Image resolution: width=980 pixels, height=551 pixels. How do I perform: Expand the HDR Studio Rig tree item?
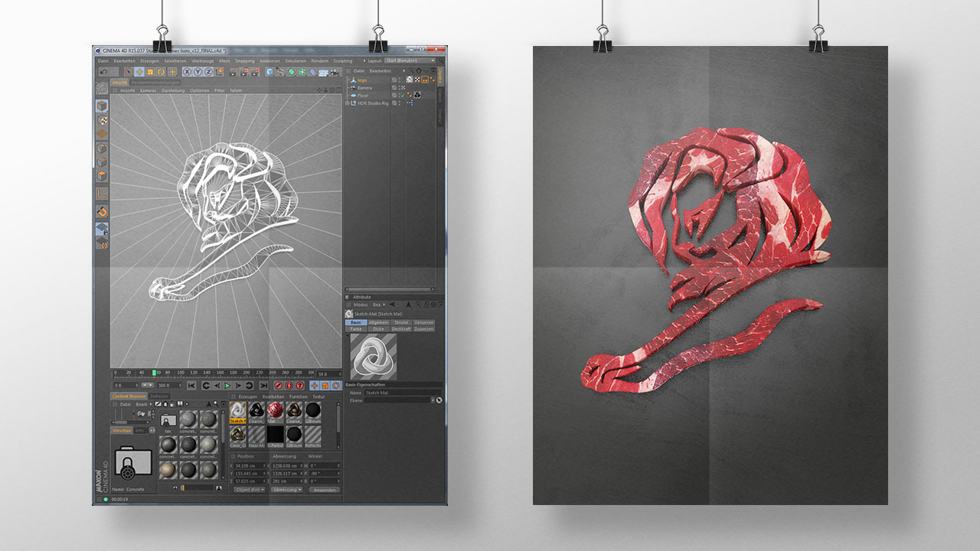click(347, 103)
